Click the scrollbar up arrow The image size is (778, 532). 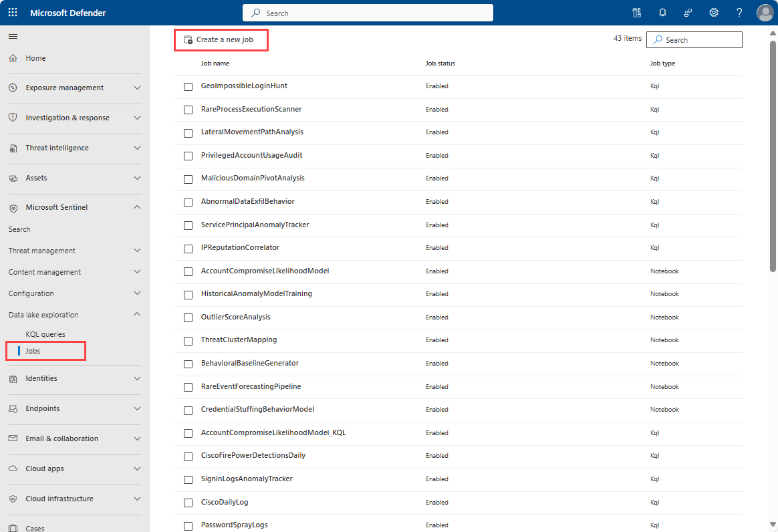773,33
